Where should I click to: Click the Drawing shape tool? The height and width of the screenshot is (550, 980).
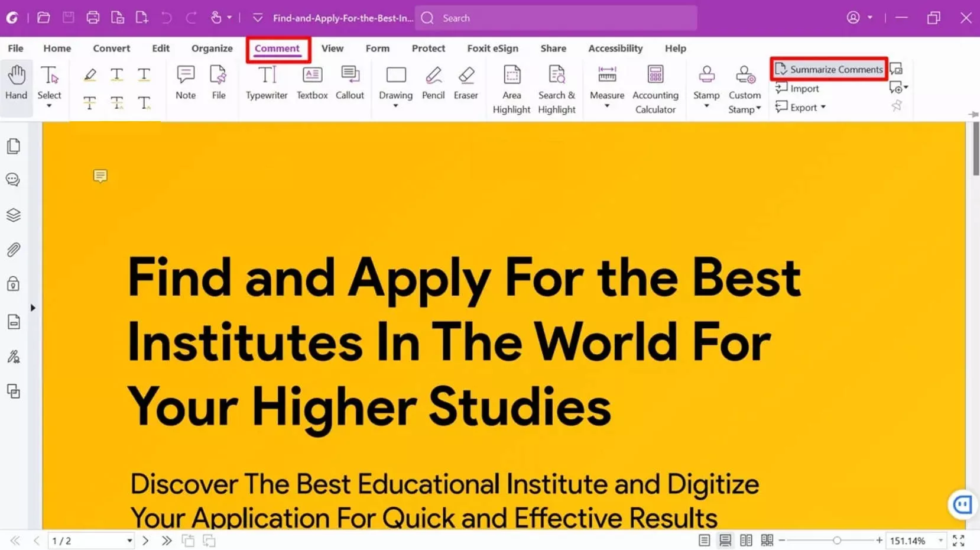(396, 83)
